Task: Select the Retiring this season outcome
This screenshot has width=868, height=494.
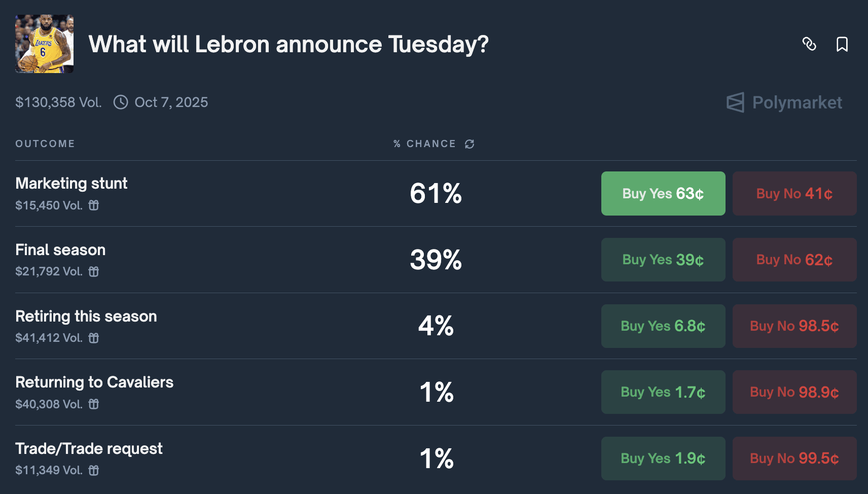Action: click(x=86, y=316)
